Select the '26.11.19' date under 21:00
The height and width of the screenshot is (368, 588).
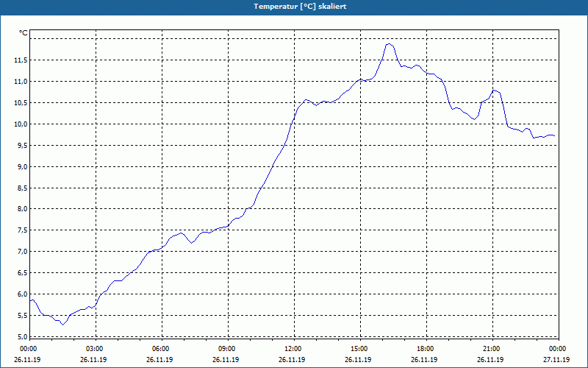490,359
